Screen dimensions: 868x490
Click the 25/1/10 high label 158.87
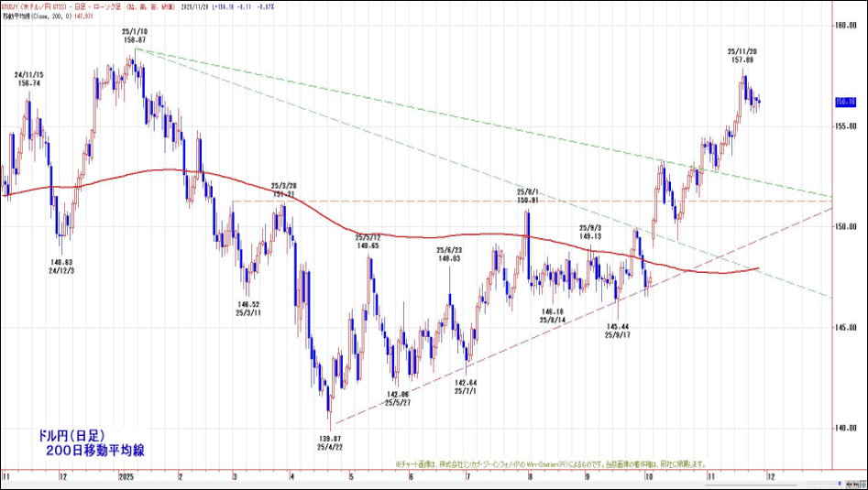135,36
